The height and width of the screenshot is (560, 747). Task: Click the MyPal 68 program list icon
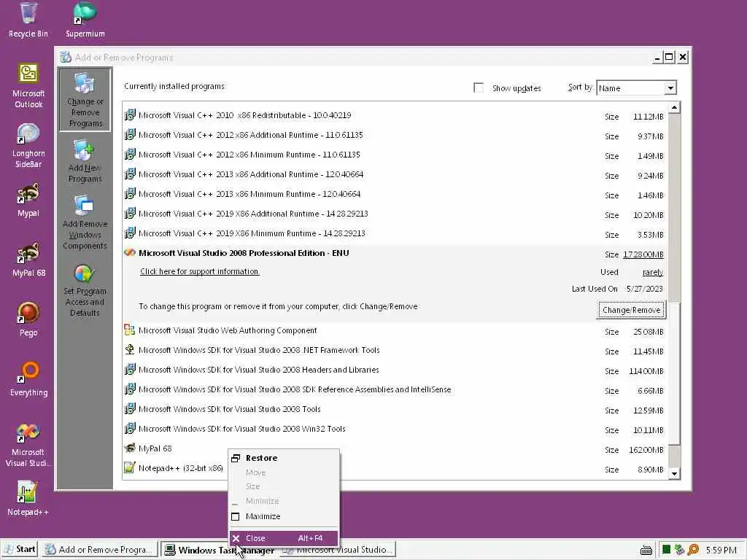(x=130, y=448)
